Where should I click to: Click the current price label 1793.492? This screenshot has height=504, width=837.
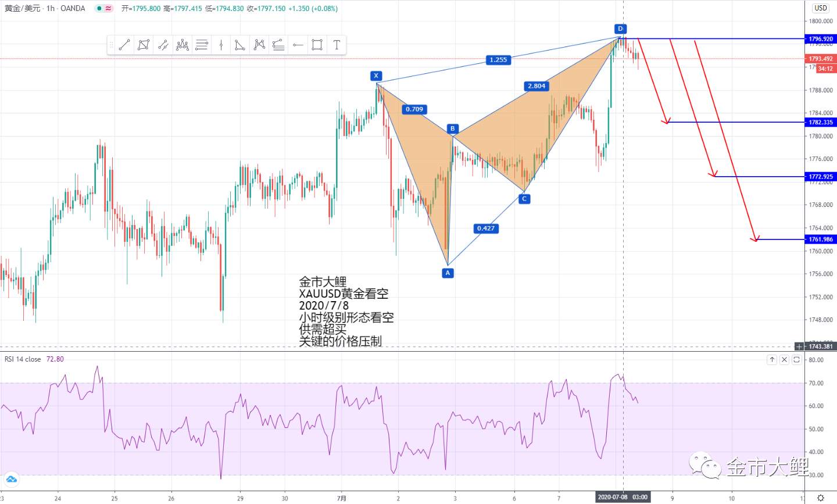tap(820, 59)
